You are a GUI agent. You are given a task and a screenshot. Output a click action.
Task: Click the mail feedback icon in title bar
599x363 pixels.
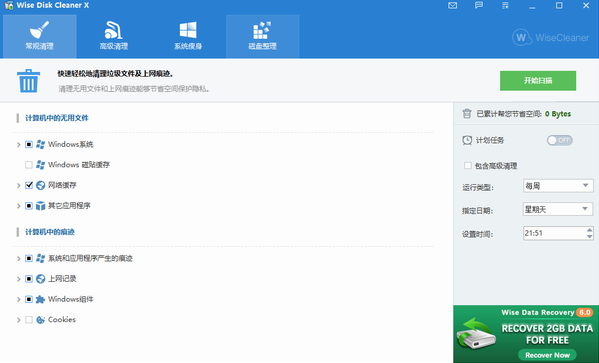point(453,5)
